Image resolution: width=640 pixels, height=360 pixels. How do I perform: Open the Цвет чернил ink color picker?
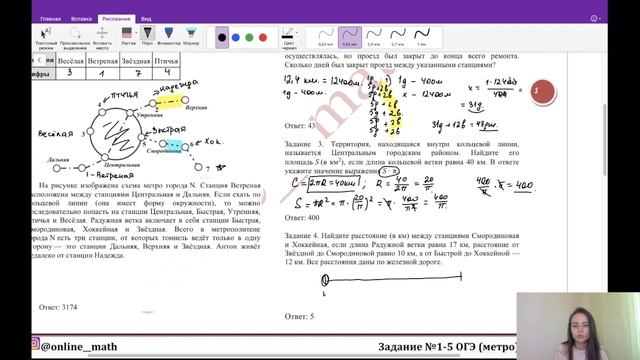tap(288, 38)
